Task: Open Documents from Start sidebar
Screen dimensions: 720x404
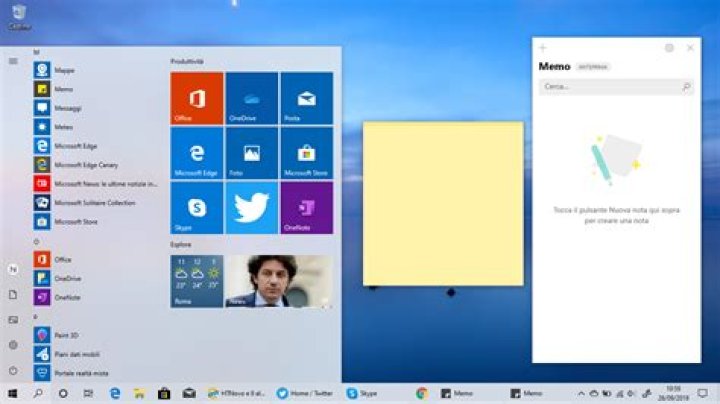Action: (x=13, y=295)
